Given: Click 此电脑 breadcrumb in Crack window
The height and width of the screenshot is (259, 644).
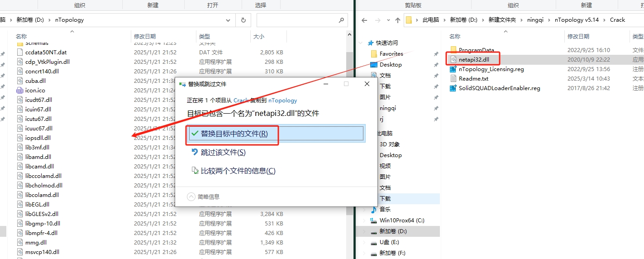Looking at the screenshot, I should click(x=430, y=20).
